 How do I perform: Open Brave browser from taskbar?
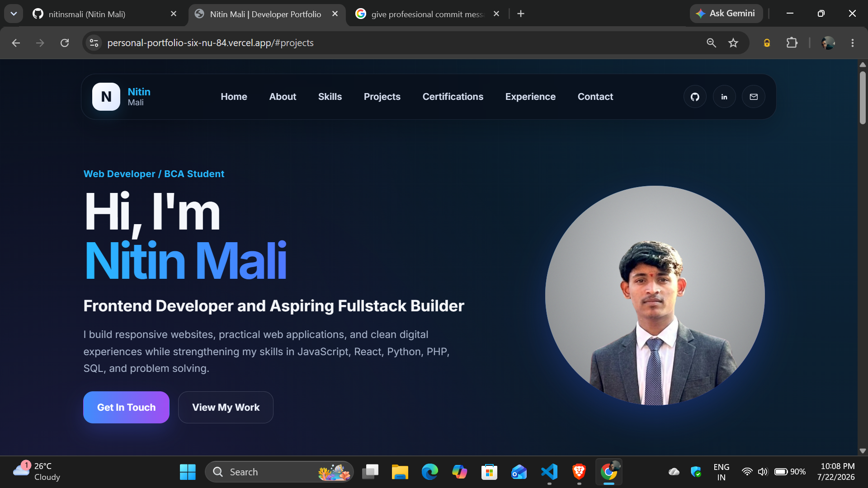579,472
